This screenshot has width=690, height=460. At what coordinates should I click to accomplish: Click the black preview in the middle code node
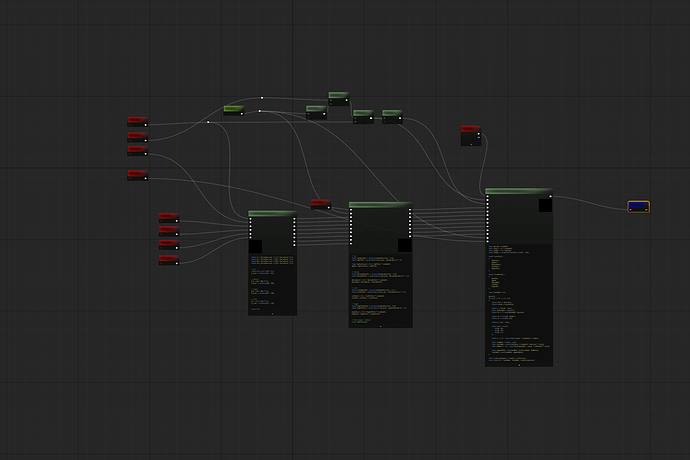coord(405,245)
